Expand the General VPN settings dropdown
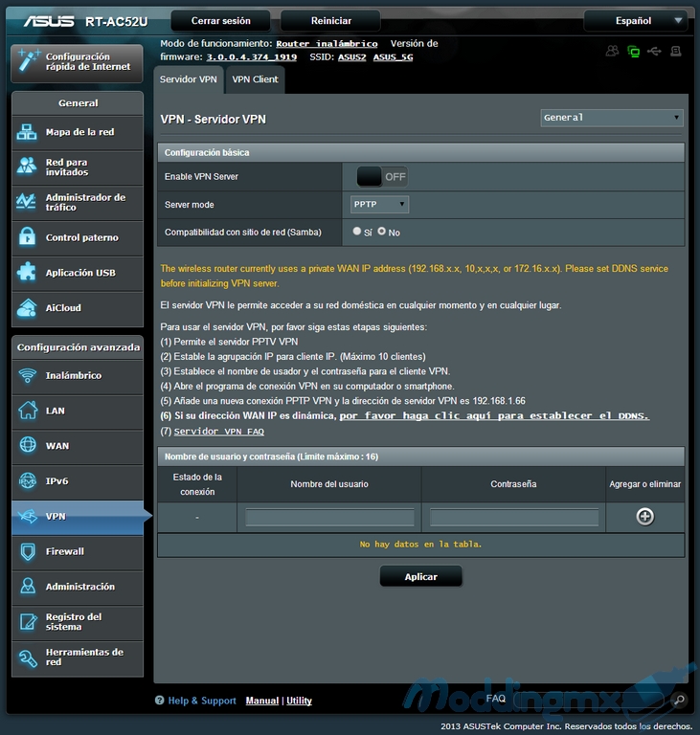This screenshot has height=735, width=700. point(611,118)
